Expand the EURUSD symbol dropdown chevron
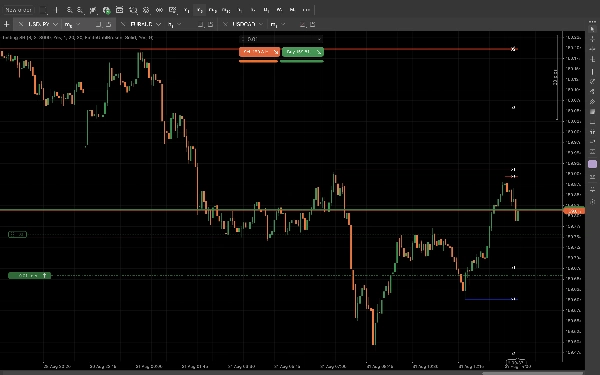 pos(158,24)
